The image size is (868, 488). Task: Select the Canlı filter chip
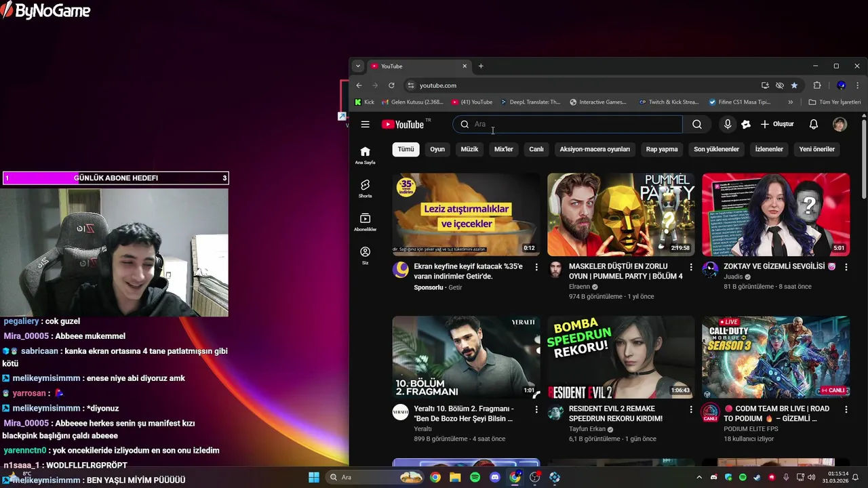(x=536, y=149)
